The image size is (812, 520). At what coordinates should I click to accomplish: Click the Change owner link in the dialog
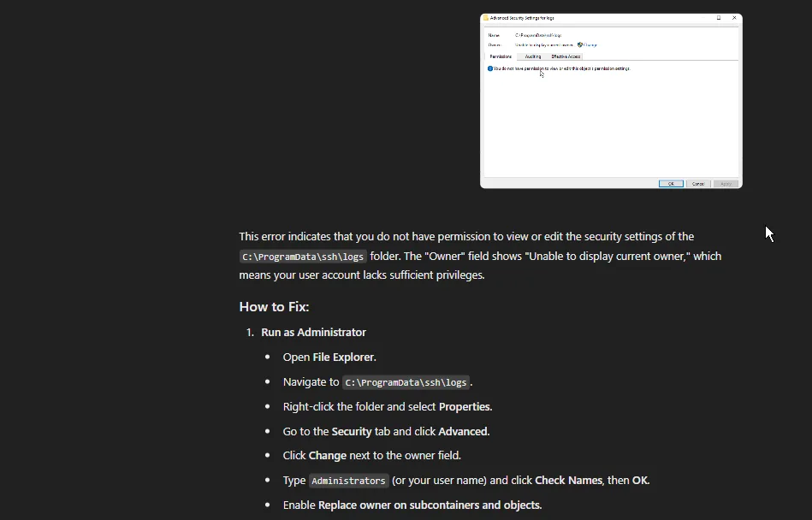click(590, 44)
